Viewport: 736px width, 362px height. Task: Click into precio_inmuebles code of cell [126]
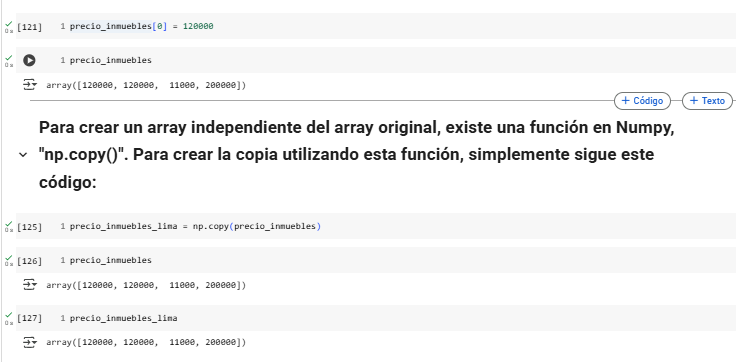[x=111, y=260]
